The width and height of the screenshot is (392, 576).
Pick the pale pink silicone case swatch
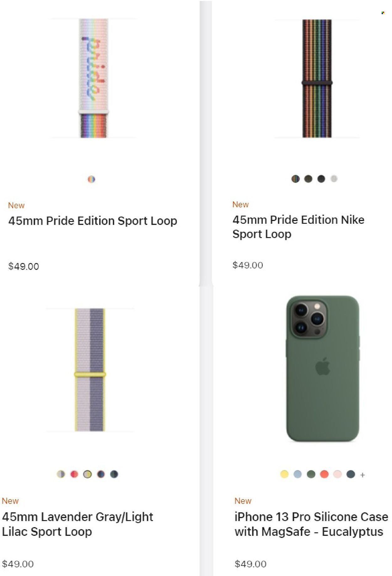(x=337, y=474)
